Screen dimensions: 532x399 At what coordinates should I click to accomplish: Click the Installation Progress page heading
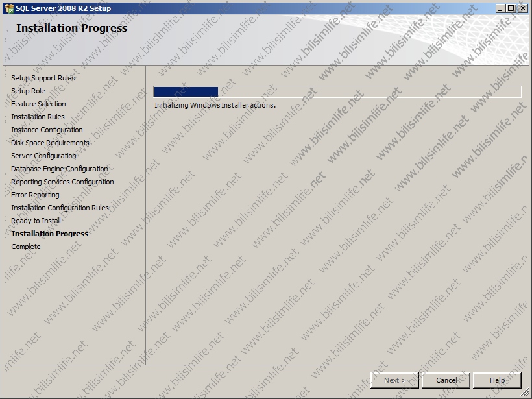point(71,28)
